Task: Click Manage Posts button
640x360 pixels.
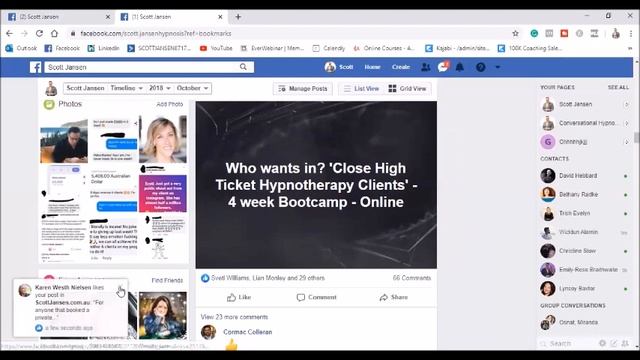Action: 302,89
